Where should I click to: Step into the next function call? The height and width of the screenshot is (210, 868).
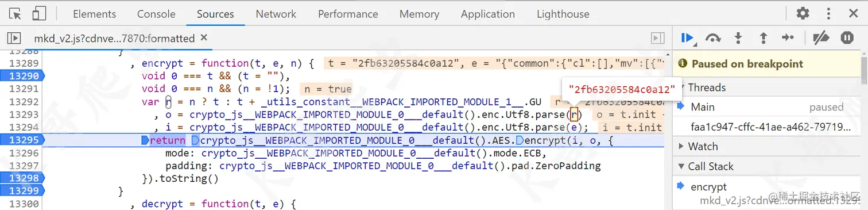pyautogui.click(x=738, y=38)
